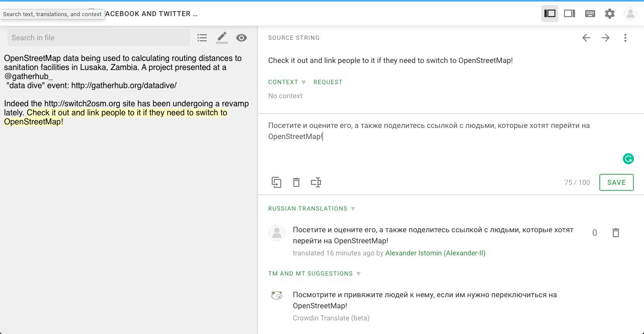
Task: Select the pencil translate mode icon
Action: pos(222,38)
